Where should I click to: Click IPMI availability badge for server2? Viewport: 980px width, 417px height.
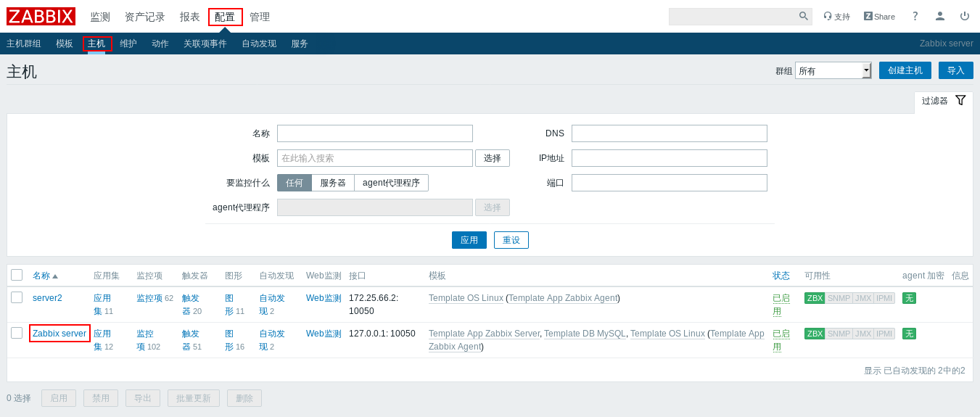[x=884, y=298]
